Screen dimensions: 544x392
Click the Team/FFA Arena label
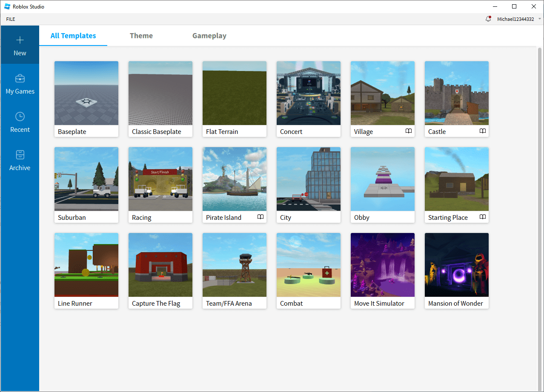point(229,304)
